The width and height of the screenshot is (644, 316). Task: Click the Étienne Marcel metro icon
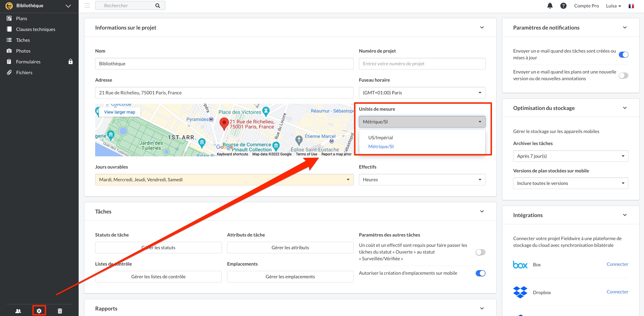(332, 141)
